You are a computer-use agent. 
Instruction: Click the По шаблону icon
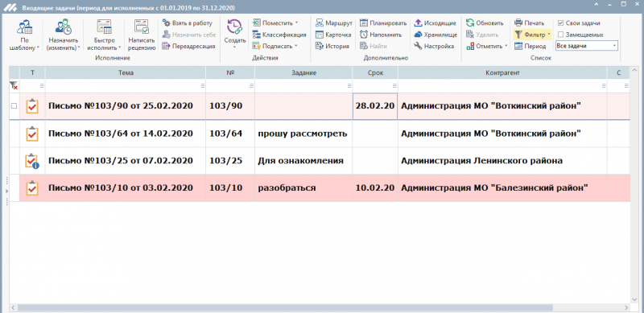[x=24, y=27]
